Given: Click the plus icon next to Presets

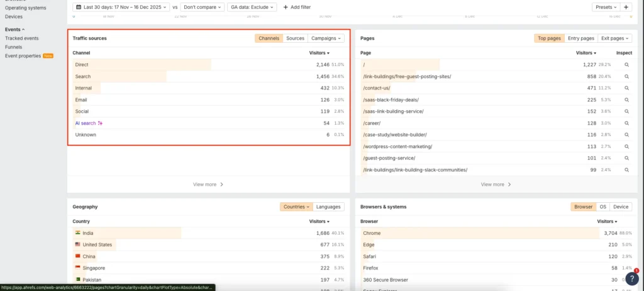Looking at the screenshot, I should tap(626, 7).
